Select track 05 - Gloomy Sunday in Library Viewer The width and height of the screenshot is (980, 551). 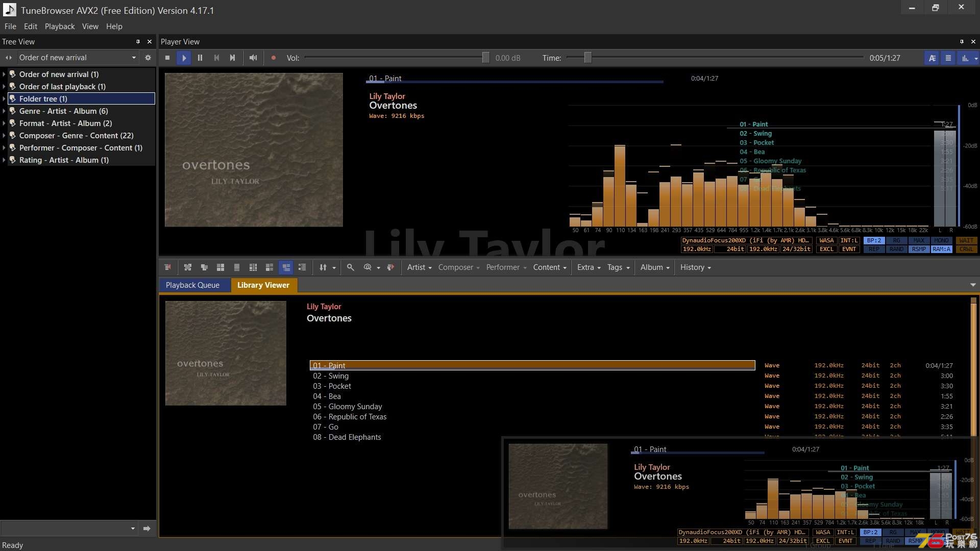[x=533, y=407]
